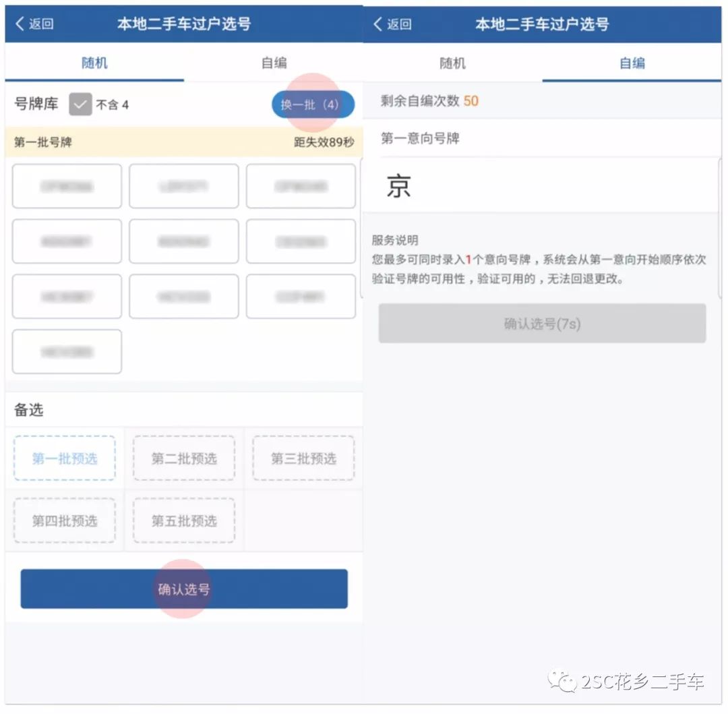Select 自编 tab on right screen
This screenshot has width=728, height=714.
coord(632,63)
